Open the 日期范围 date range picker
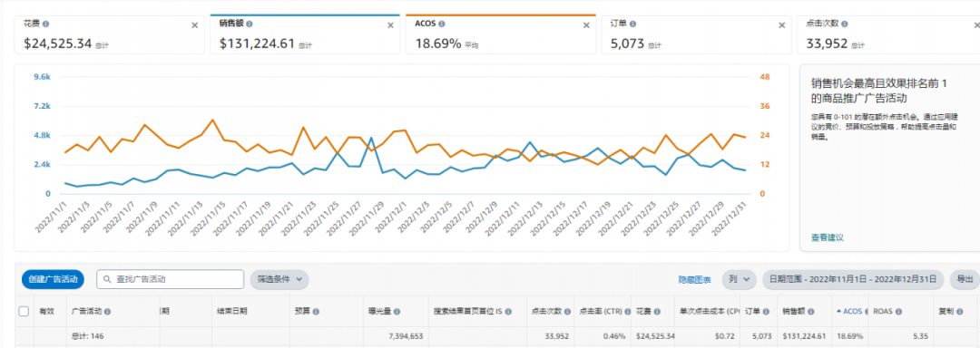 tap(853, 279)
